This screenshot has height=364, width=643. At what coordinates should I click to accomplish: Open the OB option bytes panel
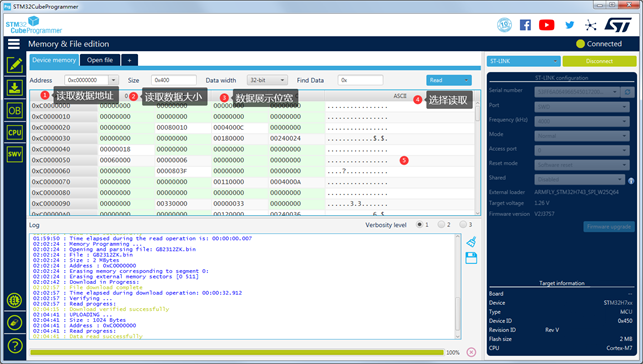(x=14, y=110)
